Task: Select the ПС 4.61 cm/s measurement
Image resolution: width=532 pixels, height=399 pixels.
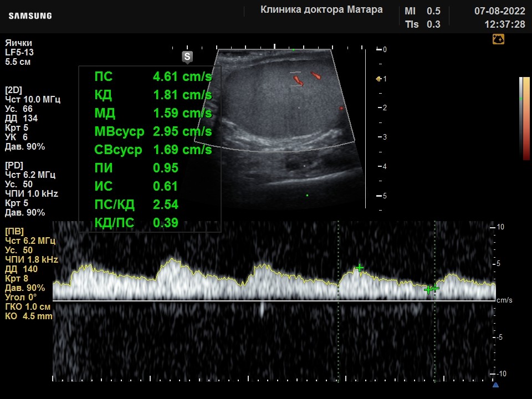Action: [153, 76]
